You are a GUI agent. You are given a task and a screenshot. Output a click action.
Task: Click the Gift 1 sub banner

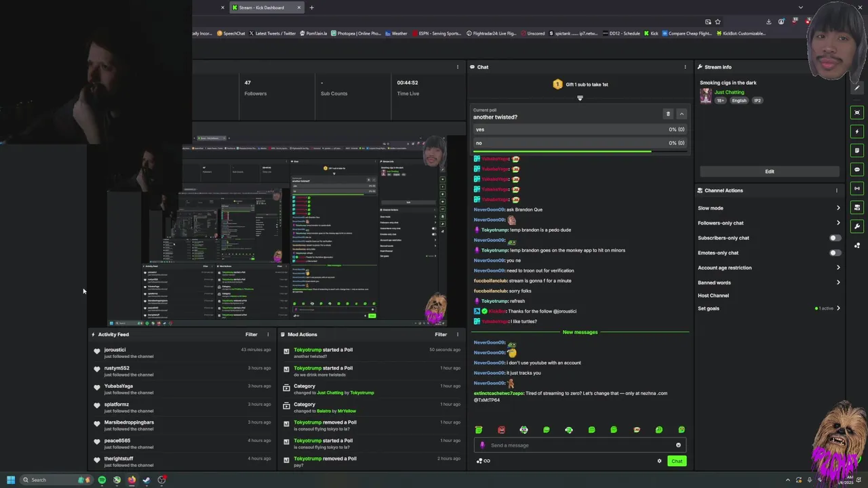[x=580, y=85]
